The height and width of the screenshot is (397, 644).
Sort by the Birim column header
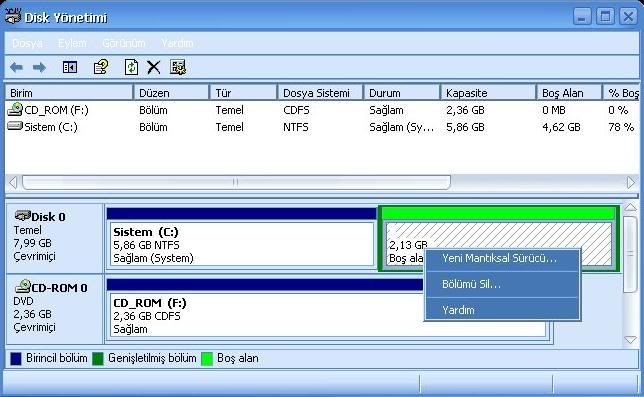[x=69, y=93]
